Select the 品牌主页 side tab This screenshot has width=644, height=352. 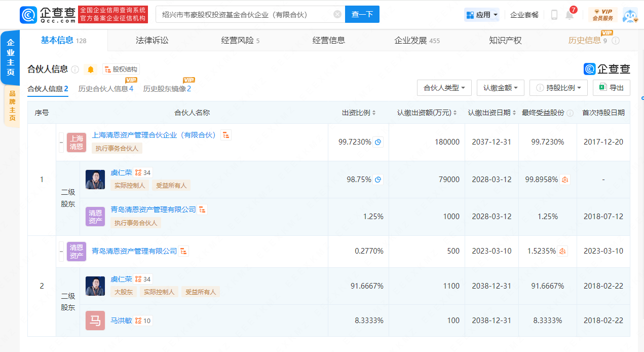coord(12,105)
